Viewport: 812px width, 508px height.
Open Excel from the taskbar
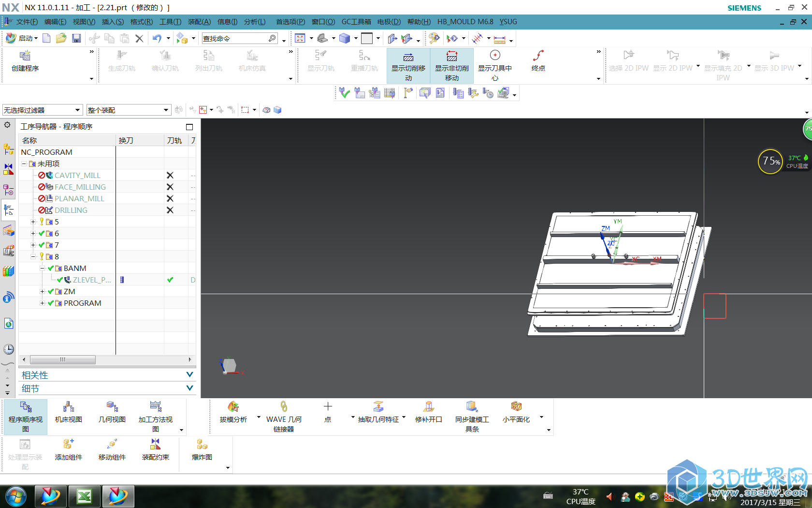(x=84, y=496)
